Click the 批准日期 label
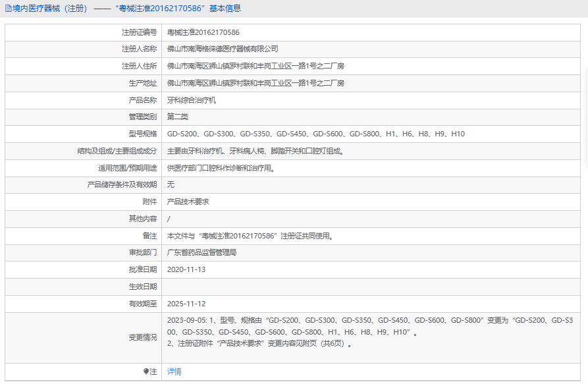 (x=143, y=269)
